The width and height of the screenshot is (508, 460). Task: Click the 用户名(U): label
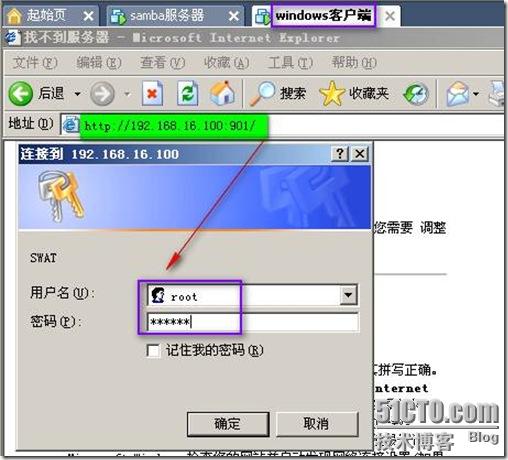62,293
